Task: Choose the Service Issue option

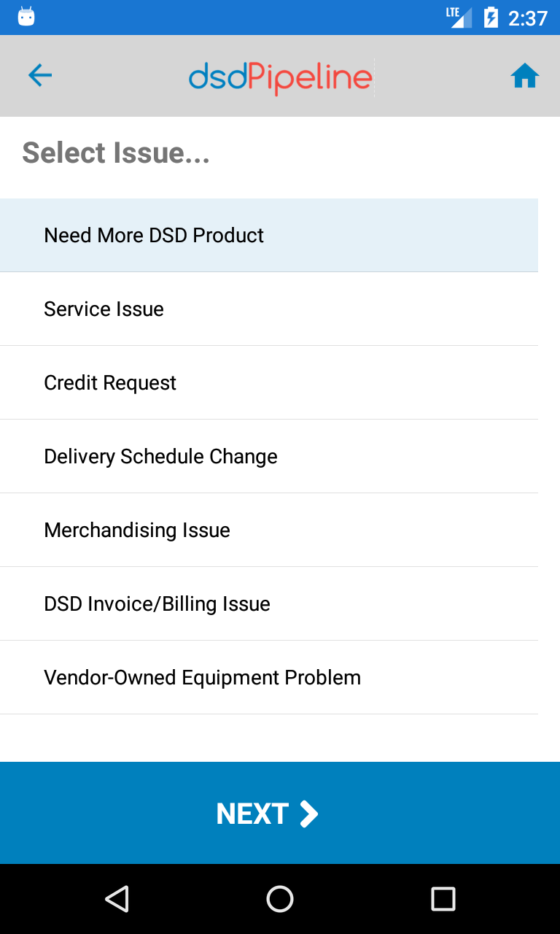Action: (x=269, y=309)
